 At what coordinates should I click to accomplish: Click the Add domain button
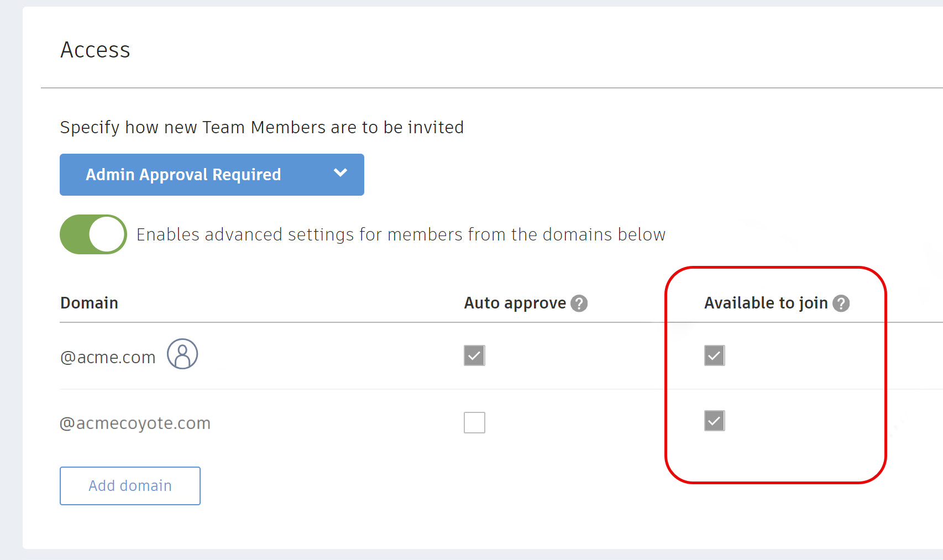tap(129, 486)
